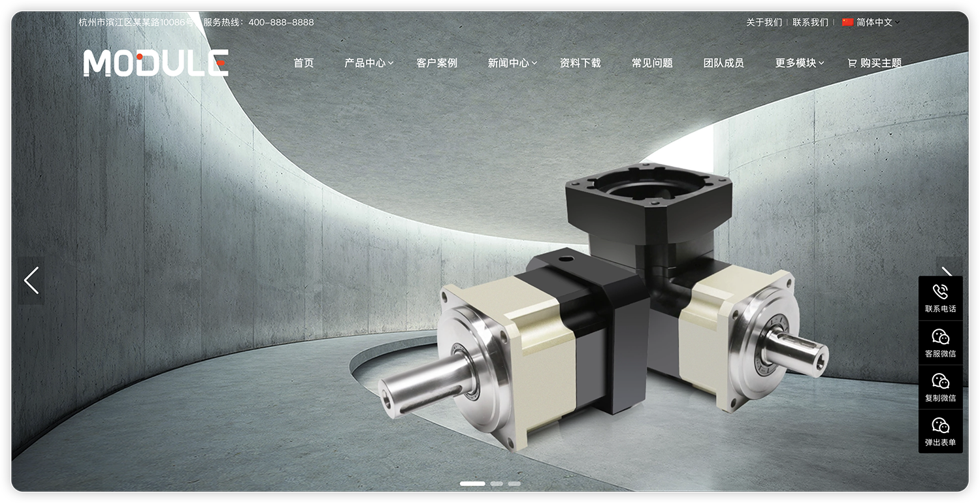Click the 关于我们 link

tap(764, 22)
